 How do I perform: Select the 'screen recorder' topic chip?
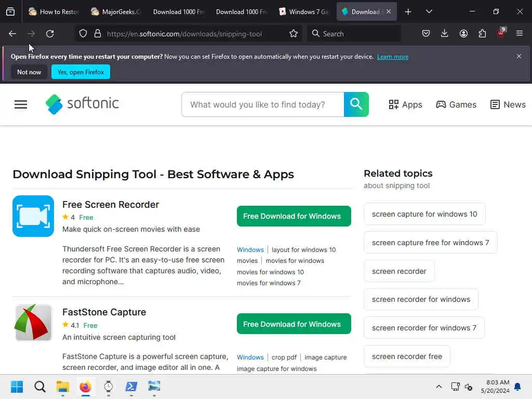coord(399,271)
